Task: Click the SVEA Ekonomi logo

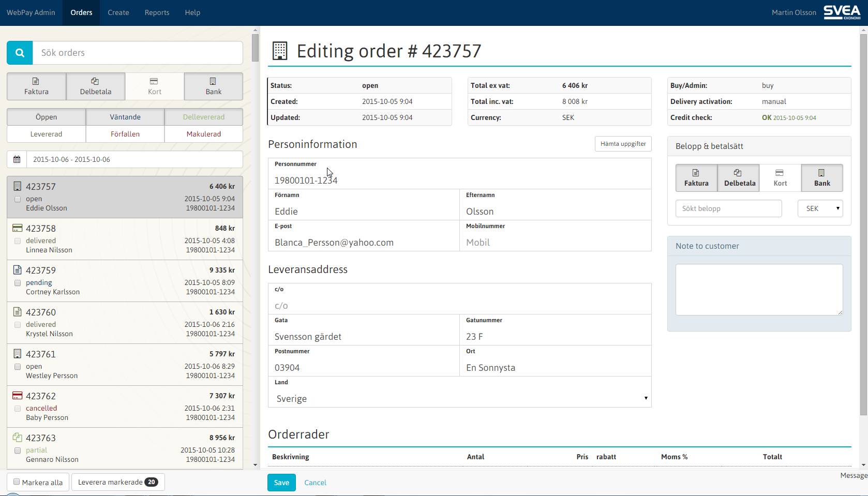Action: (x=842, y=12)
